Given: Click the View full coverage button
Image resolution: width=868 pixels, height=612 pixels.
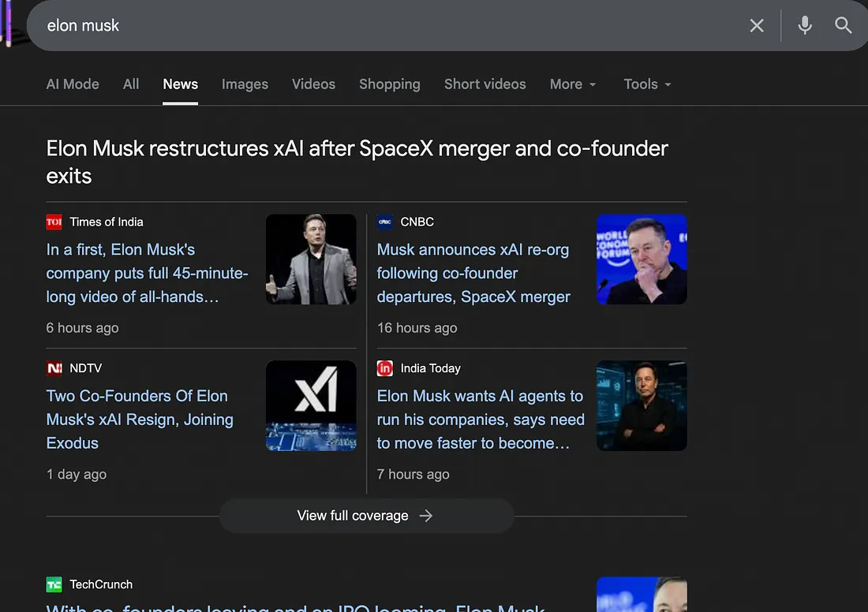Looking at the screenshot, I should [x=366, y=515].
